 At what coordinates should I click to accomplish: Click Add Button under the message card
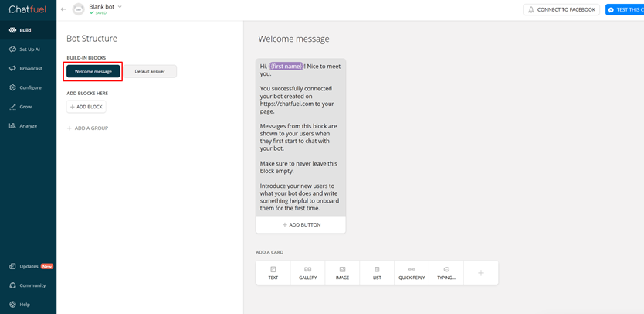tap(301, 225)
